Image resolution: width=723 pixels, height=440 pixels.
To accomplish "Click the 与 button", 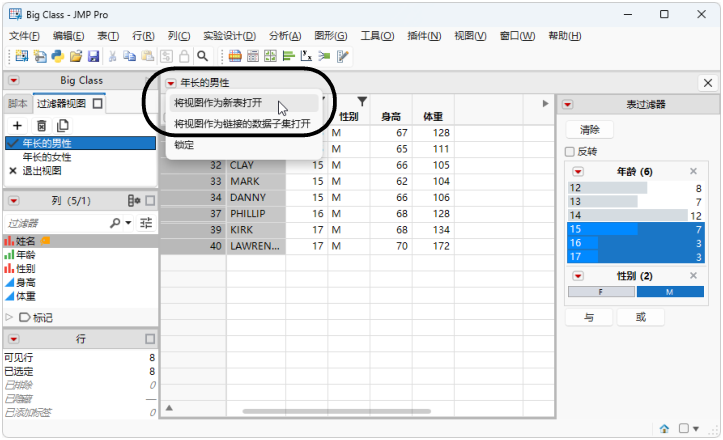I will click(x=589, y=317).
